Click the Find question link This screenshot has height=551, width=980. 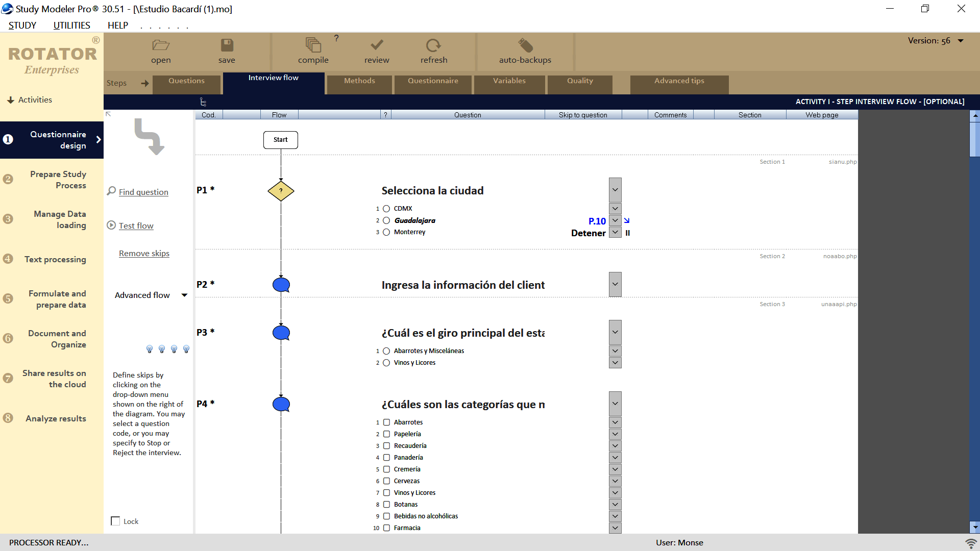(143, 192)
